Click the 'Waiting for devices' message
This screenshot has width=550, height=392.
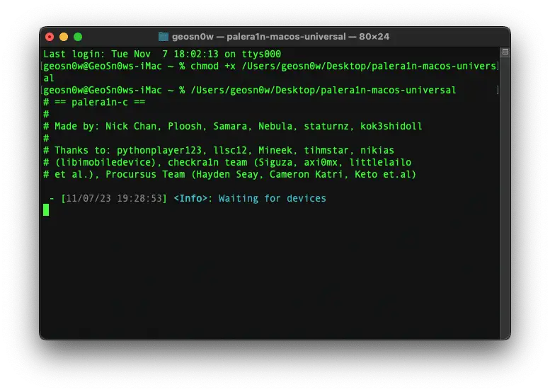tap(273, 198)
